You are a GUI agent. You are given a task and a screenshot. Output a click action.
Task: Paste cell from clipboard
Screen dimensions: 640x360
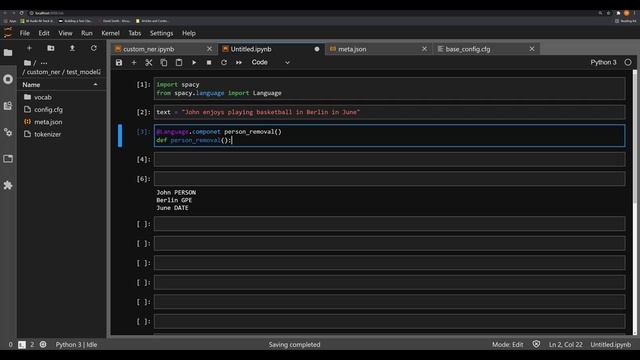pyautogui.click(x=179, y=62)
